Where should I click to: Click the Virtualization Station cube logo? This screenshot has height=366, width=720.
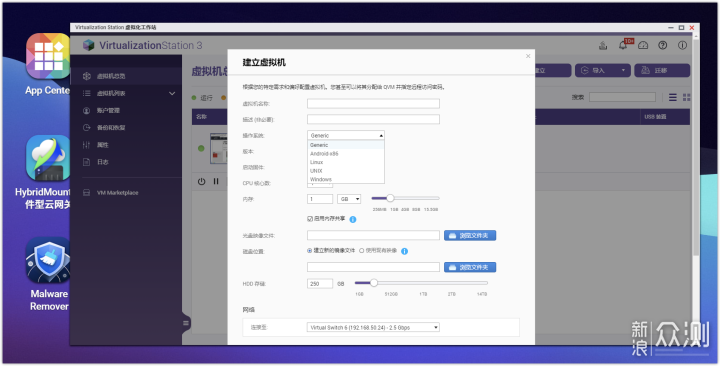[x=89, y=45]
